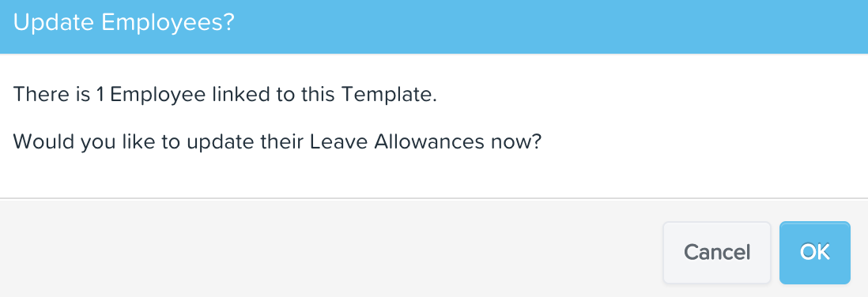
Task: Click OK to update Leave Allowances
Action: 814,253
